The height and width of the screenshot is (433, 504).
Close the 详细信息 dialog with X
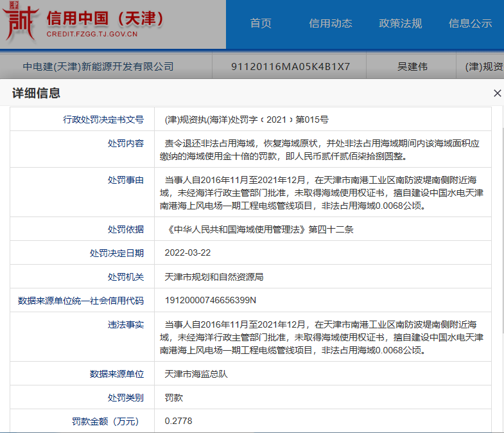[x=496, y=94]
